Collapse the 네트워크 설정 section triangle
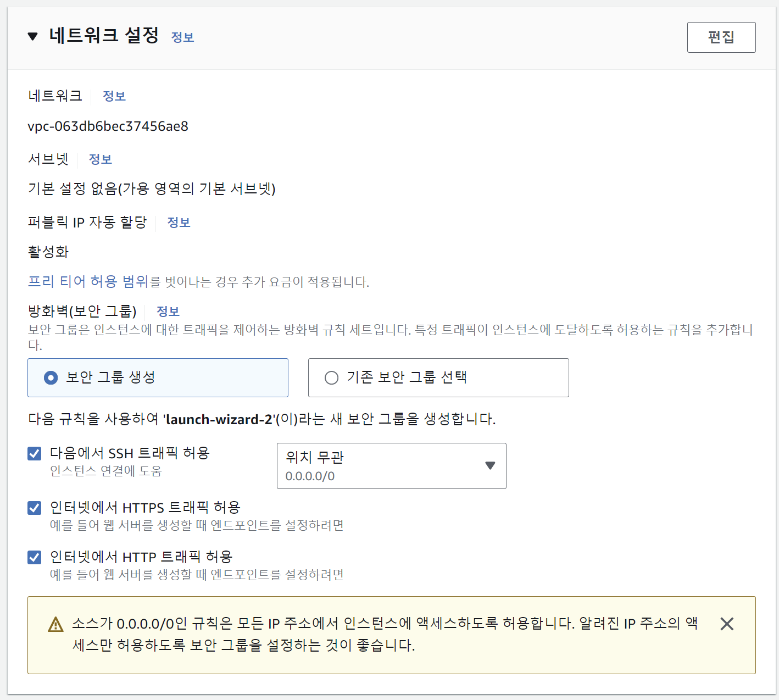The height and width of the screenshot is (700, 779). click(33, 37)
